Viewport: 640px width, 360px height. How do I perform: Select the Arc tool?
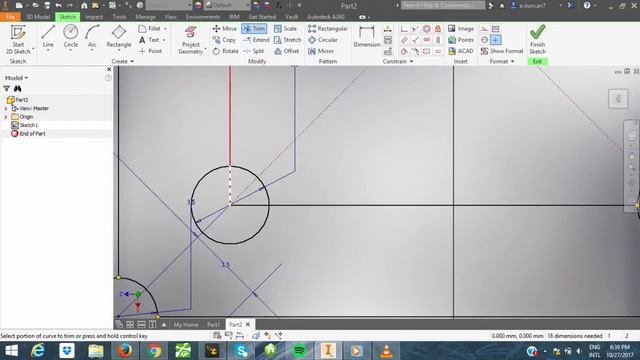(x=92, y=36)
